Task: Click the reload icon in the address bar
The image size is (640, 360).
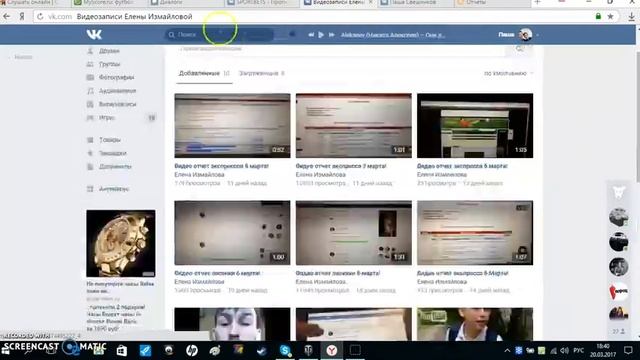Action: 40,17
